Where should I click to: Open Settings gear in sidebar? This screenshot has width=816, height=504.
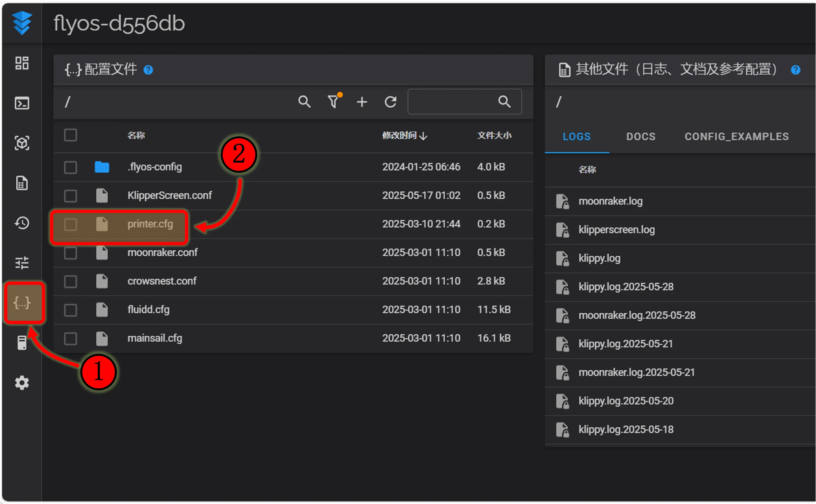(x=22, y=383)
